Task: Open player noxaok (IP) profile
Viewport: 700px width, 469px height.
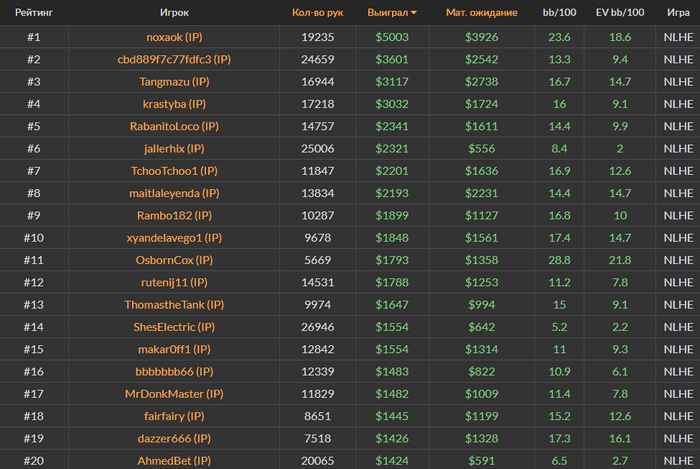Action: coord(174,37)
